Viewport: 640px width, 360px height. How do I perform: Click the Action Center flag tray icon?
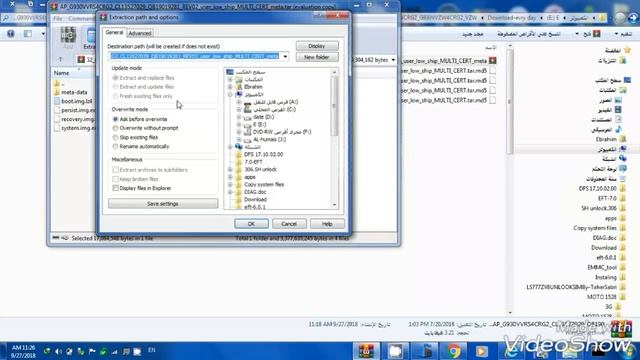click(x=92, y=351)
